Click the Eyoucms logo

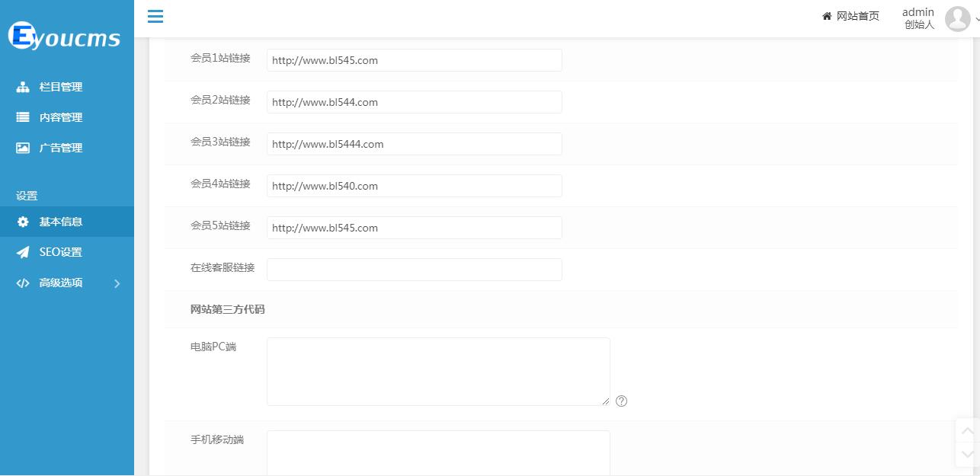pyautogui.click(x=65, y=36)
